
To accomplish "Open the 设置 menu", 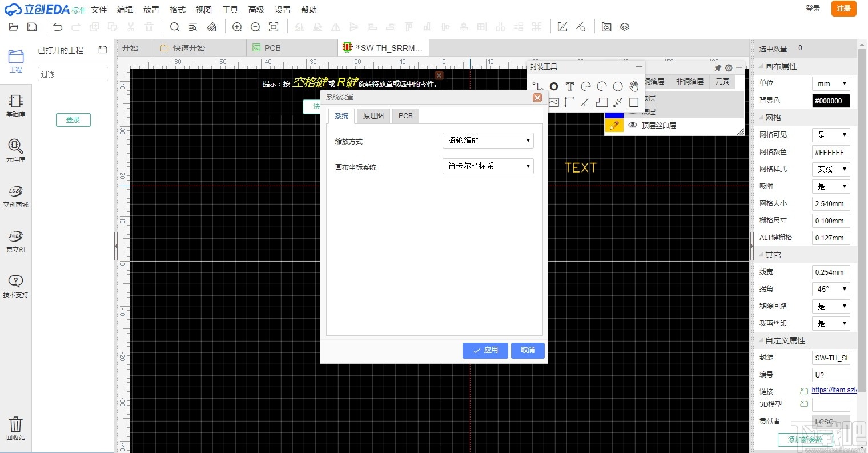I will 283,10.
